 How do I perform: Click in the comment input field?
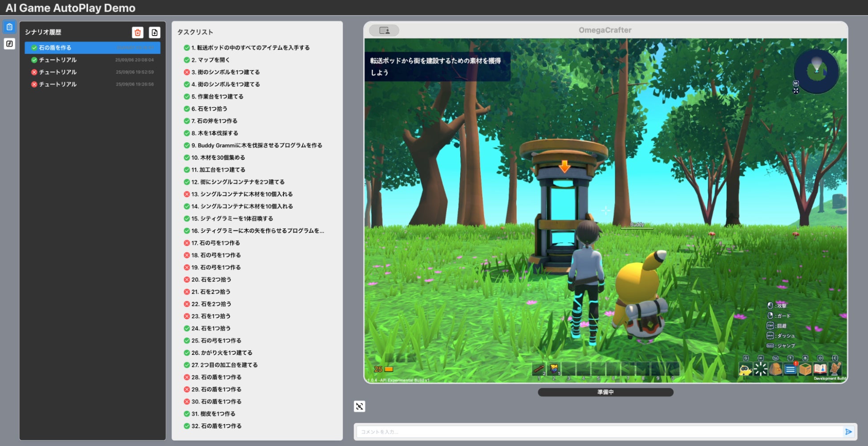click(600, 432)
